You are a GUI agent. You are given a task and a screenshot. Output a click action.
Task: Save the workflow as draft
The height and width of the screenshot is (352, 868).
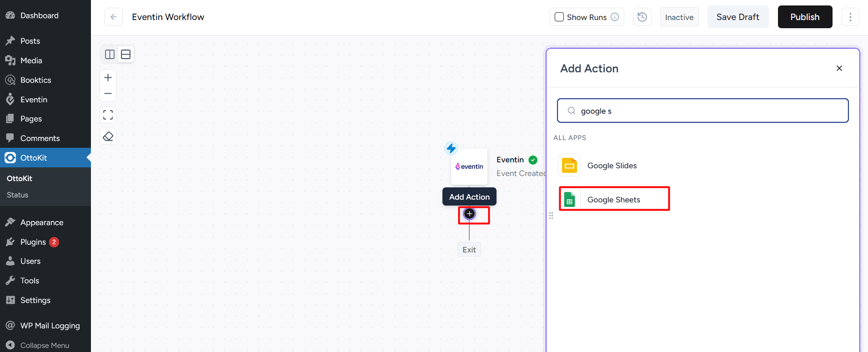pyautogui.click(x=738, y=17)
